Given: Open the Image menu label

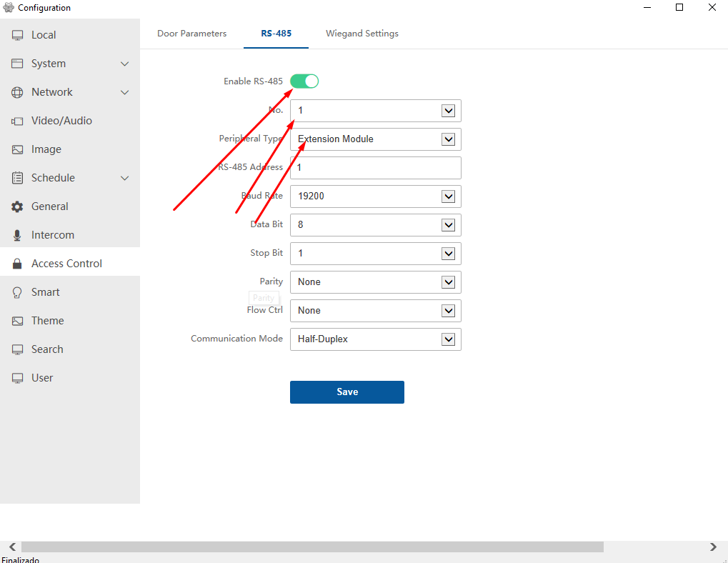Looking at the screenshot, I should [x=46, y=149].
